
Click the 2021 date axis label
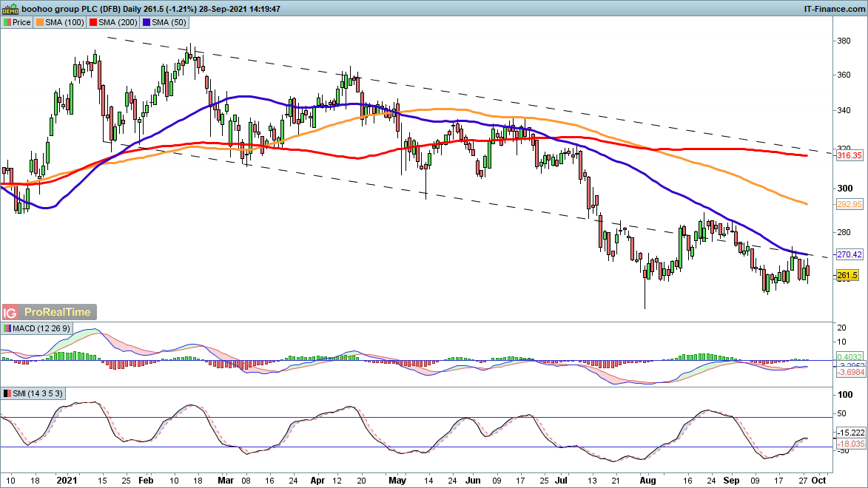[67, 481]
